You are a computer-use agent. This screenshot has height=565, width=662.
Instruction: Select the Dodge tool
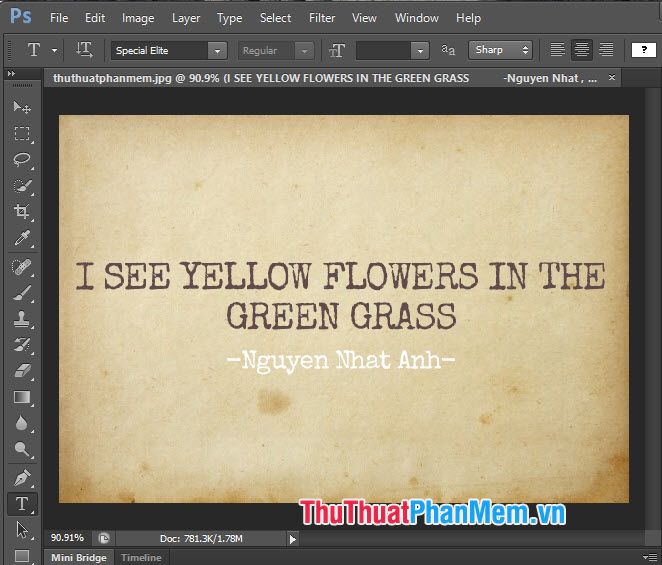click(x=22, y=449)
